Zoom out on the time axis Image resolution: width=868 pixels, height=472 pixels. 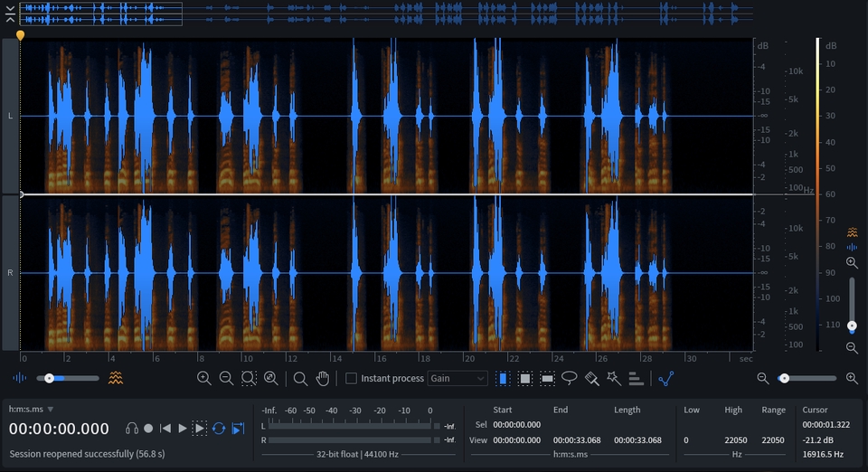tap(226, 379)
